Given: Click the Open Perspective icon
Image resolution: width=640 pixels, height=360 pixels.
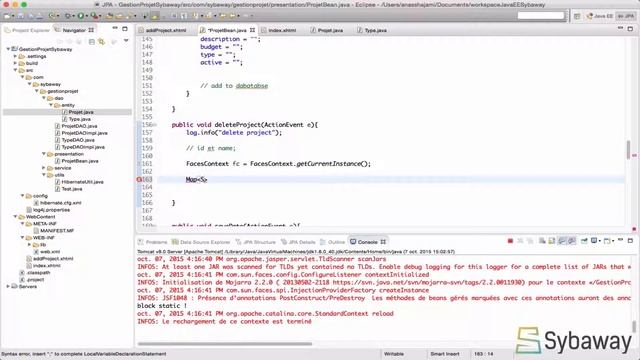Looking at the screenshot, I should [x=577, y=16].
